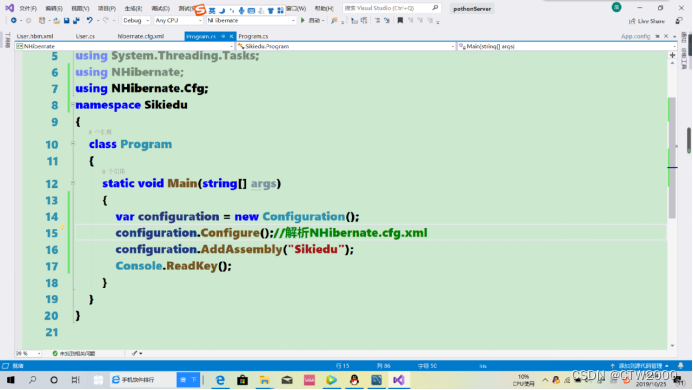Click the add to source control button

[x=639, y=366]
